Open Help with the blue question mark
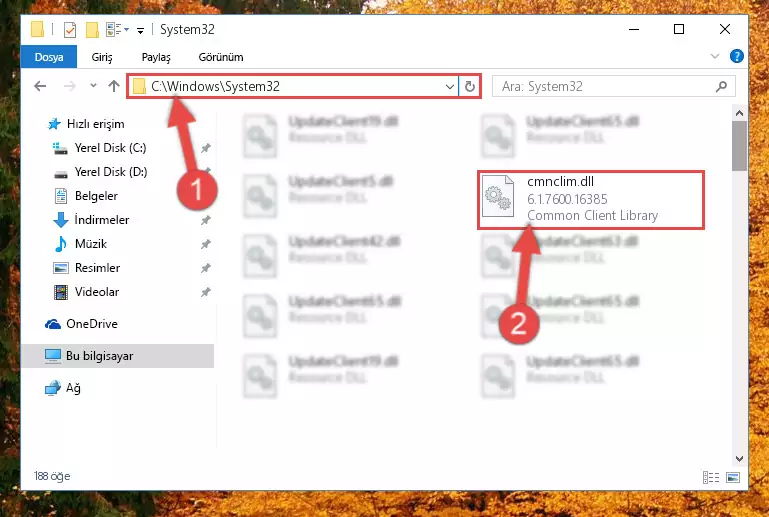Viewport: 769px width, 517px height. tap(736, 56)
